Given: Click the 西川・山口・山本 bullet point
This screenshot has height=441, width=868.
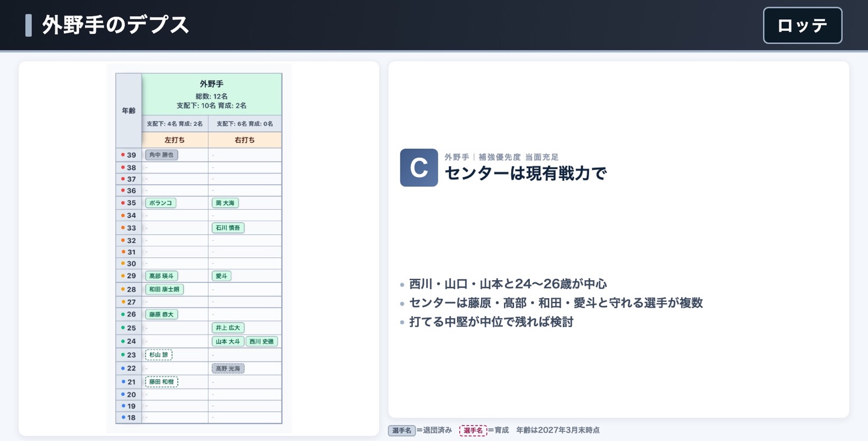Looking at the screenshot, I should tap(508, 284).
